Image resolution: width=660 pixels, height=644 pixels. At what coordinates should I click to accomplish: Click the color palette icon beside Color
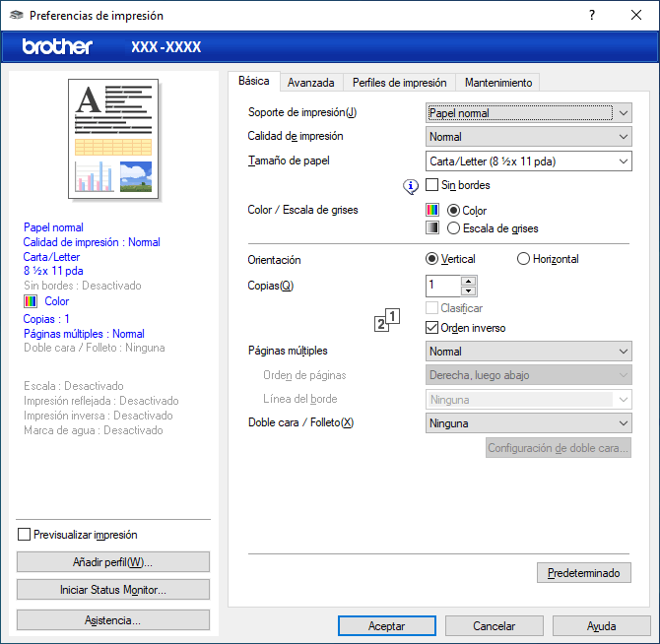point(431,210)
